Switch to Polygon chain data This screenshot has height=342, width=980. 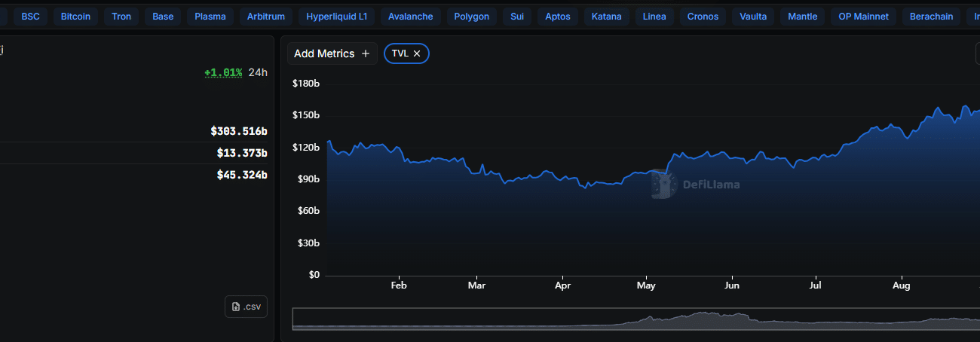471,16
